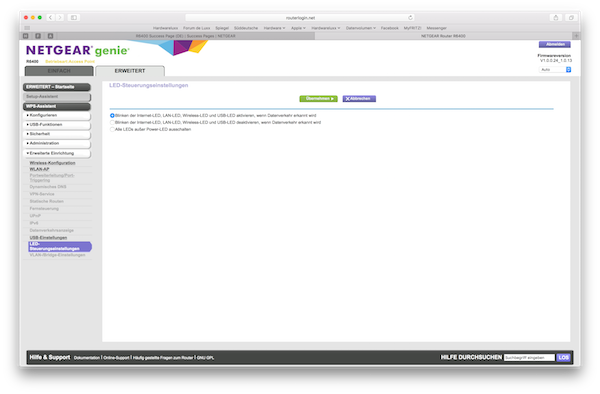The height and width of the screenshot is (394, 600).
Task: Open VLAN-/Bridge-Einstellungen submenu entry
Action: [57, 255]
